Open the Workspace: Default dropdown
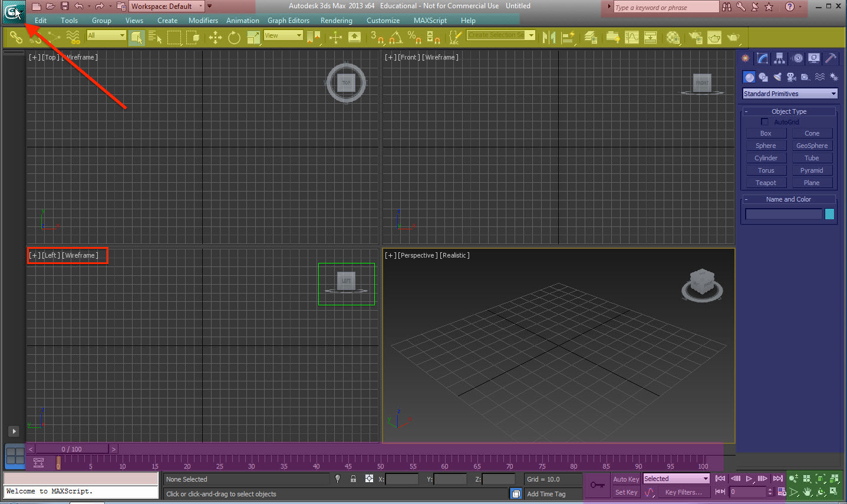The image size is (847, 504). [x=167, y=6]
